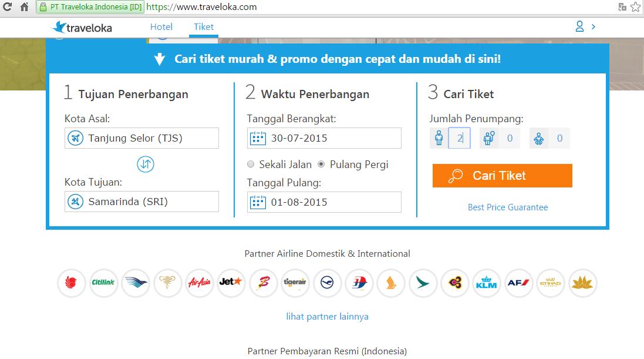Open the Tanggal Pulang date picker
Viewport: 644px width, 359px height.
click(x=324, y=202)
